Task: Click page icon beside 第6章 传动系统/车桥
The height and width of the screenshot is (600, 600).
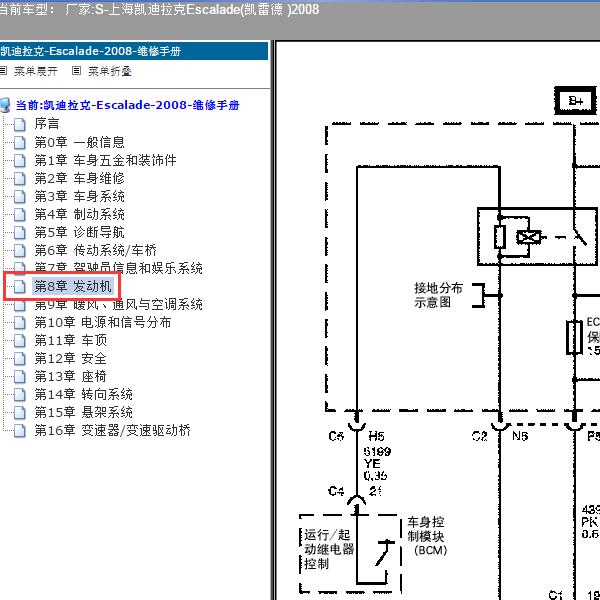Action: pyautogui.click(x=20, y=250)
